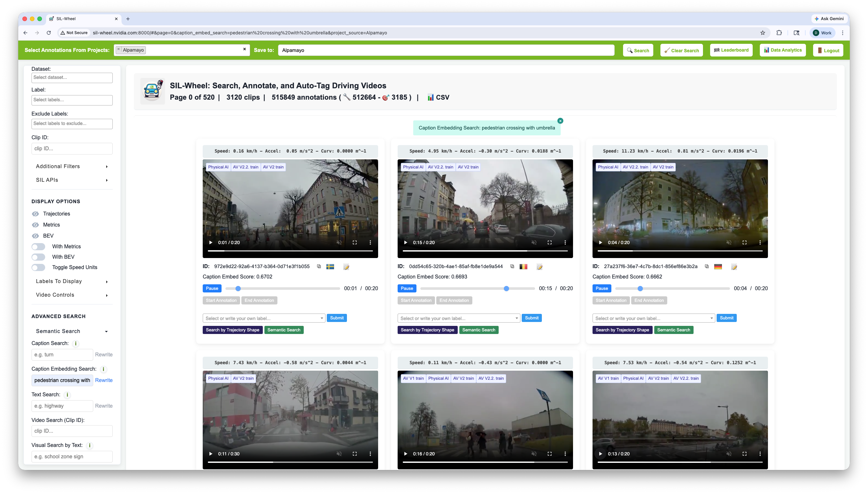Switch to the SIL-Wheel browser tab
Viewport: 868px width, 494px height.
[x=83, y=19]
